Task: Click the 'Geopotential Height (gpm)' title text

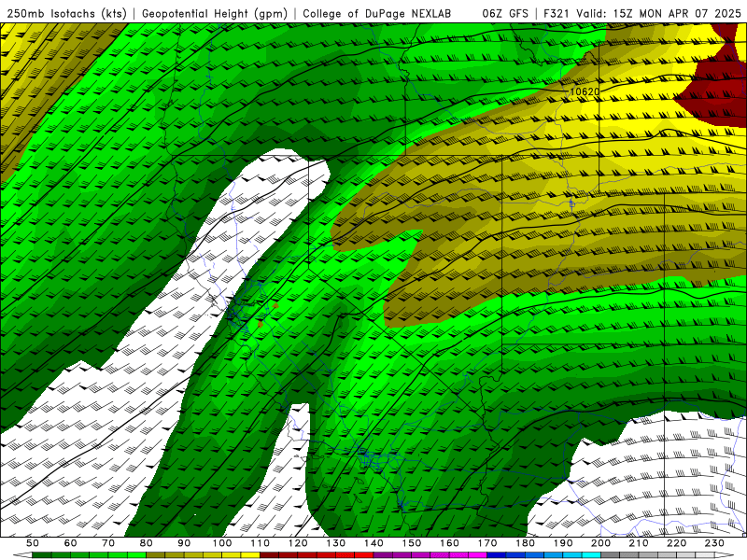Action: coord(215,14)
